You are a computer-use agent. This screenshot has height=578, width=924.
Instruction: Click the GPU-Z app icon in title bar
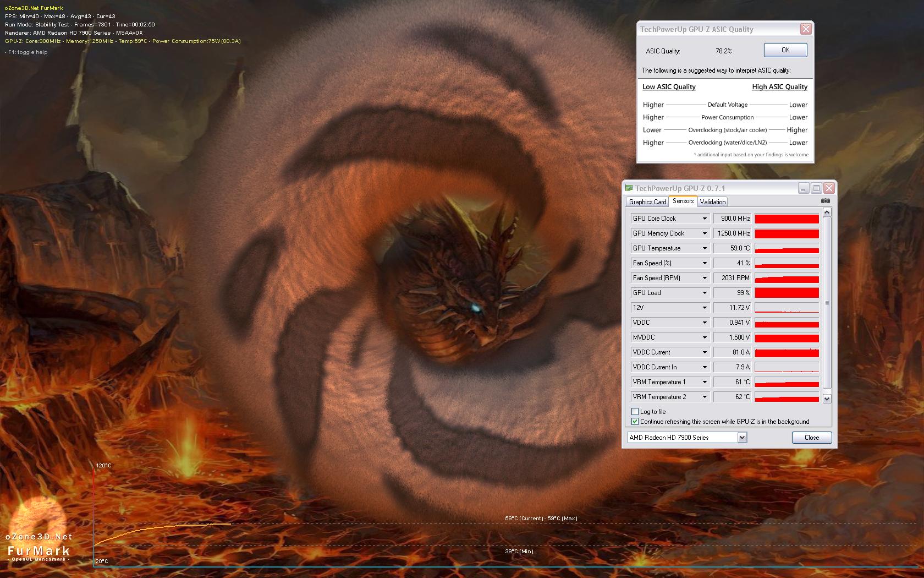[629, 188]
